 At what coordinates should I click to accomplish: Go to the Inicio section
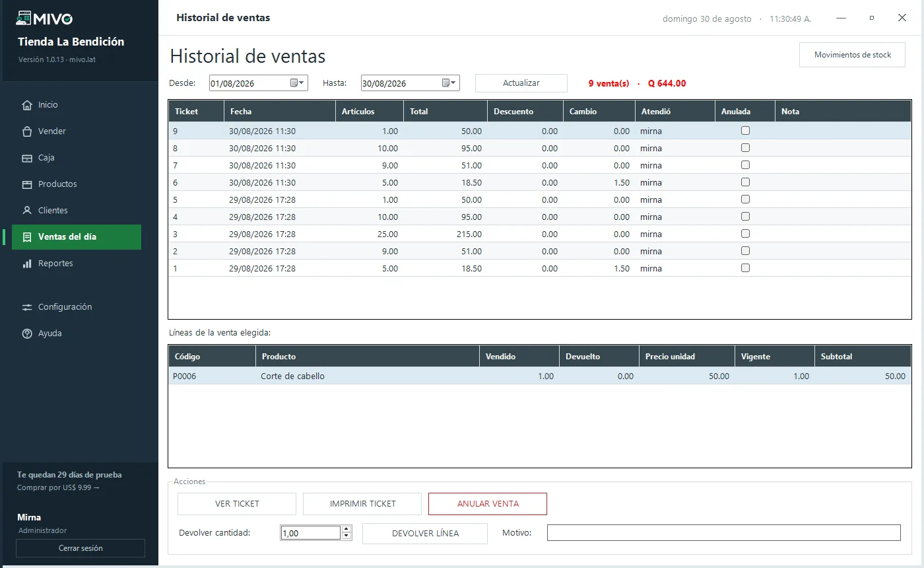tap(77, 105)
